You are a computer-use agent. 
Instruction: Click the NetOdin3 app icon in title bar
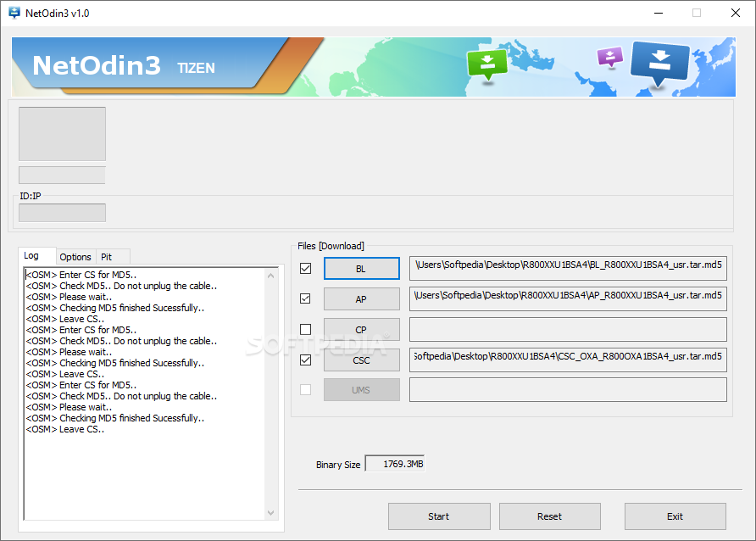14,13
